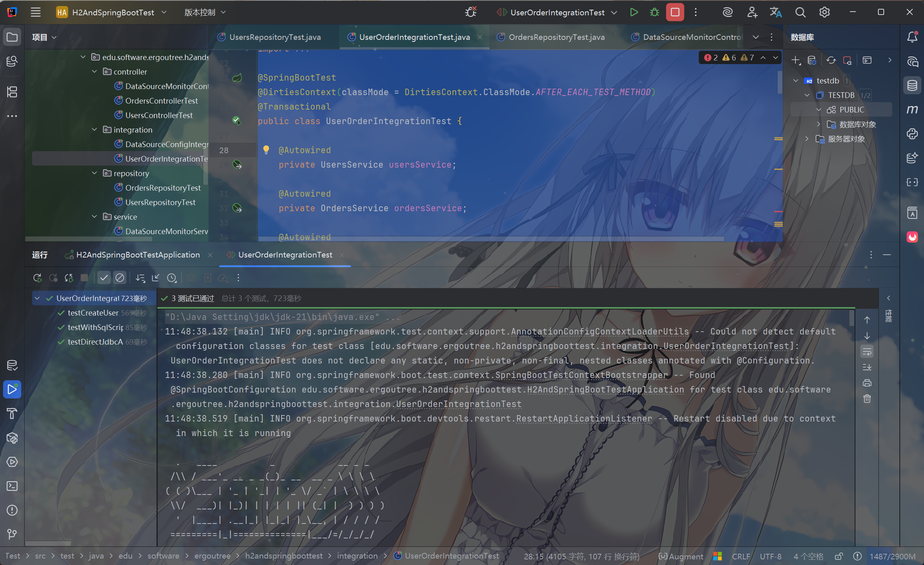
Task: Click memory indicator 1487/2900M
Action: click(x=893, y=557)
